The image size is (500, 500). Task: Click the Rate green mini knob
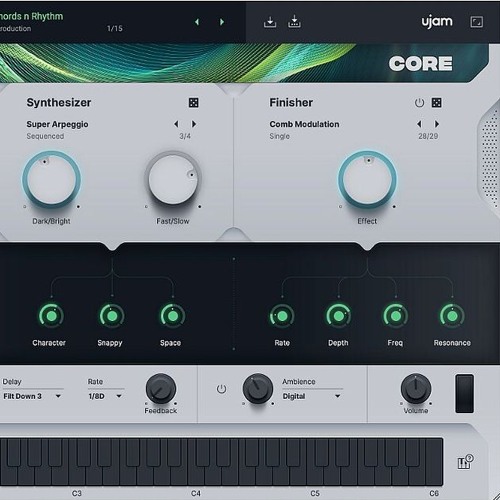click(x=282, y=316)
